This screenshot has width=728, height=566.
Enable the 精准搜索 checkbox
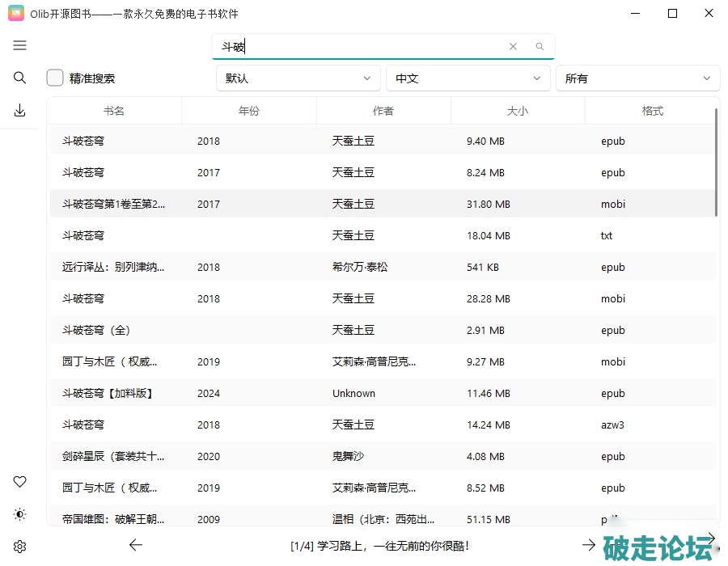[55, 78]
